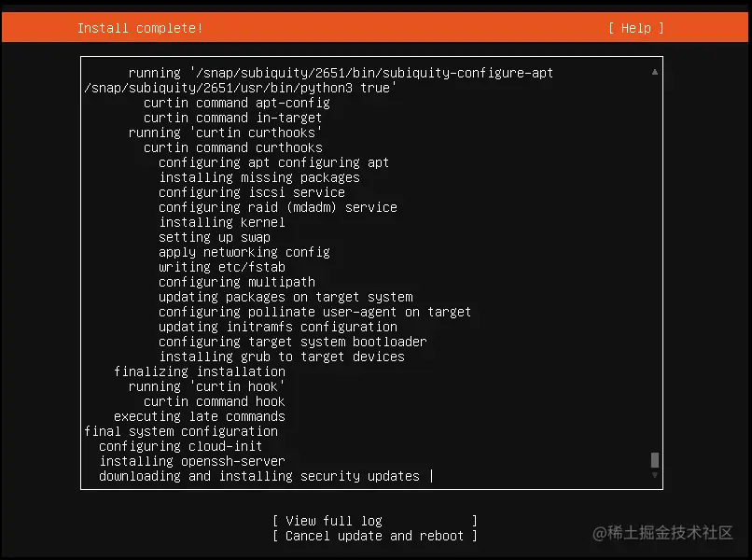Image resolution: width=752 pixels, height=560 pixels.
Task: Click the 'finalizing installation' log line
Action: pos(199,371)
